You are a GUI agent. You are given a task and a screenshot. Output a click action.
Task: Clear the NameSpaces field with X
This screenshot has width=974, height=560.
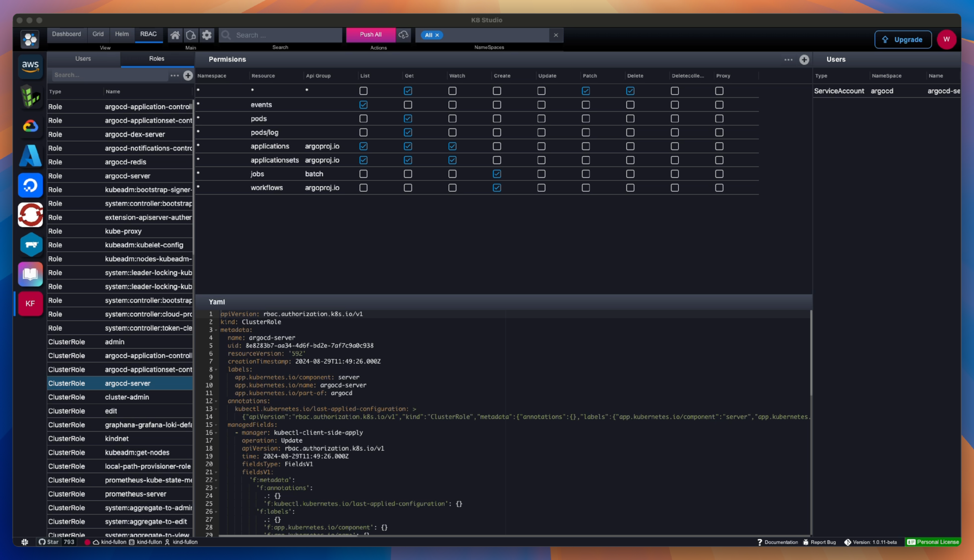pos(556,35)
